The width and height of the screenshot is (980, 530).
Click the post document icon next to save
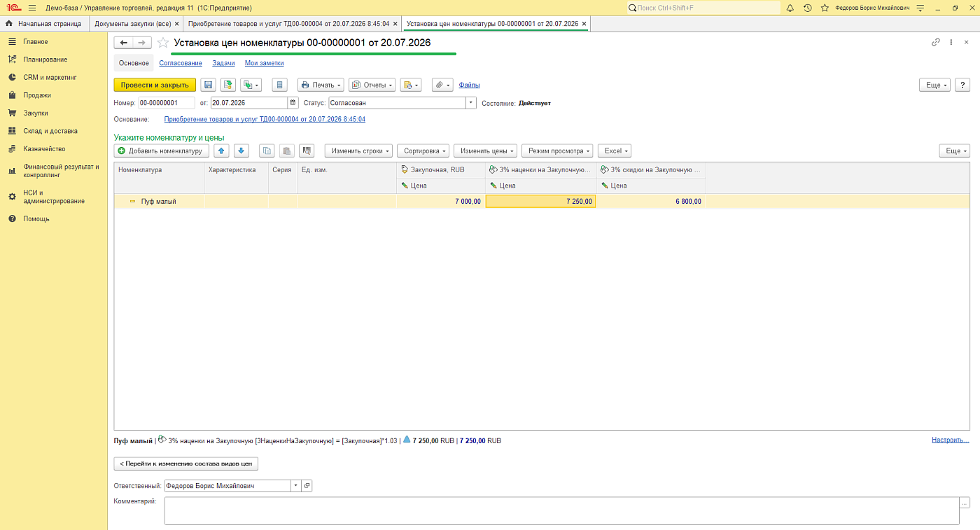(x=228, y=85)
